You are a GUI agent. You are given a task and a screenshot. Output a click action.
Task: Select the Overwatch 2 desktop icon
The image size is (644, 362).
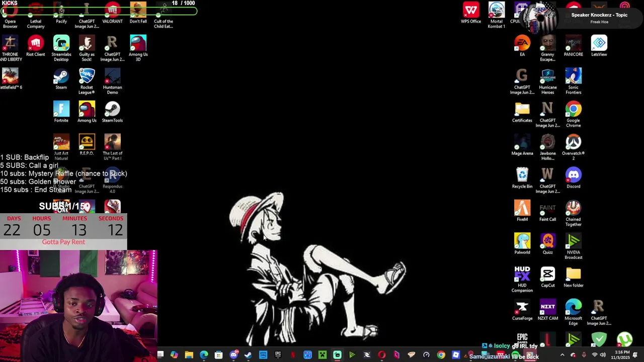(x=573, y=147)
